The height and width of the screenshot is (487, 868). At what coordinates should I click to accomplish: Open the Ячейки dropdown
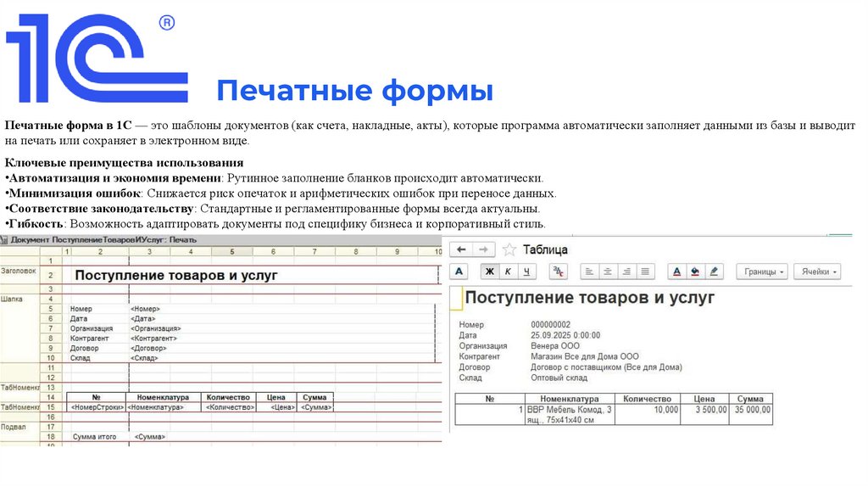tap(818, 271)
